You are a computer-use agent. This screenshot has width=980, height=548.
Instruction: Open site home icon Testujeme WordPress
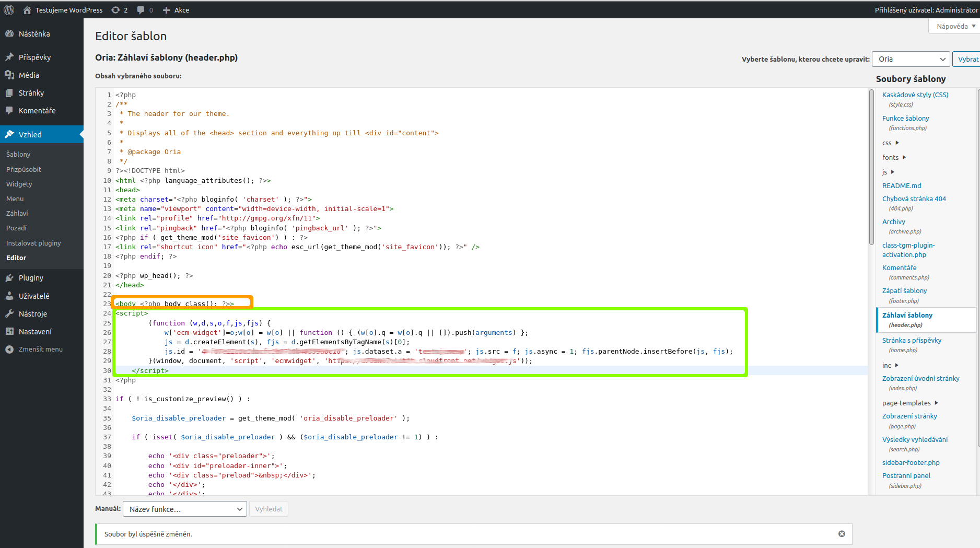[27, 10]
